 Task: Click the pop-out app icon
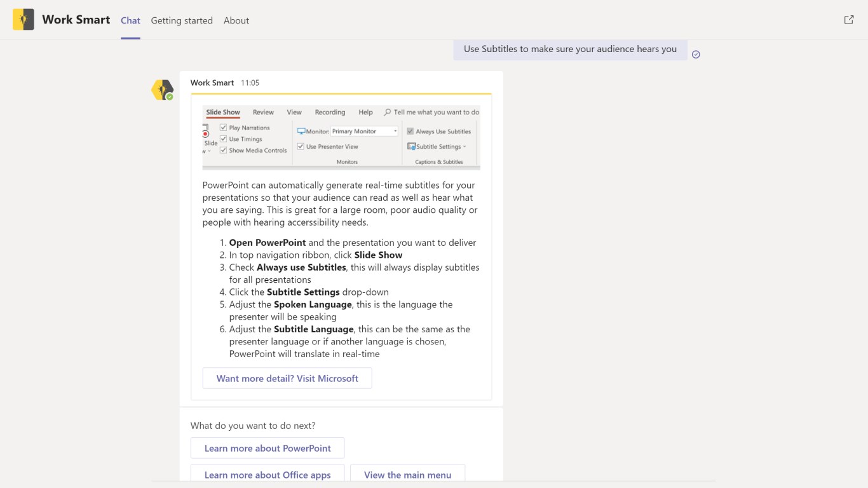click(849, 20)
